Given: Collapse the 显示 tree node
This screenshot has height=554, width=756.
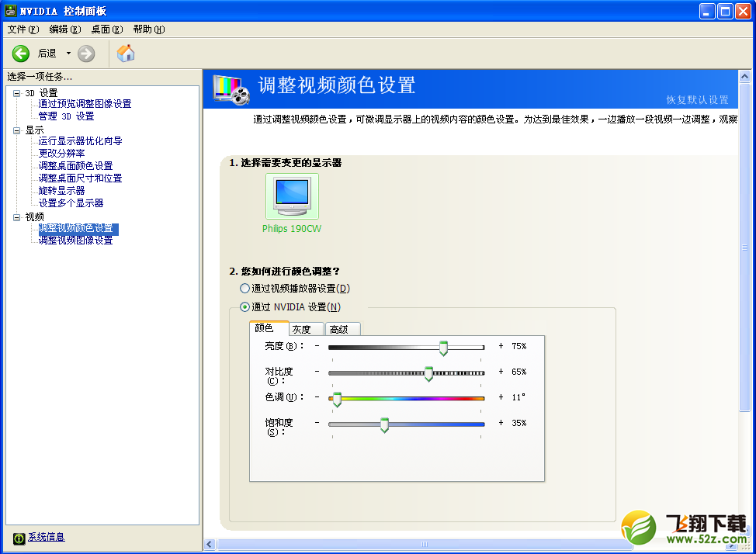Looking at the screenshot, I should (x=17, y=130).
